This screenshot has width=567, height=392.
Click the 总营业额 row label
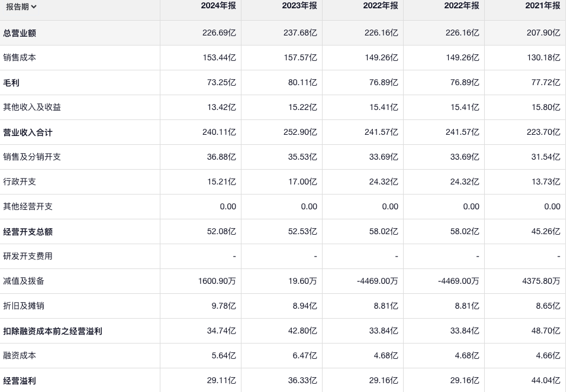20,33
